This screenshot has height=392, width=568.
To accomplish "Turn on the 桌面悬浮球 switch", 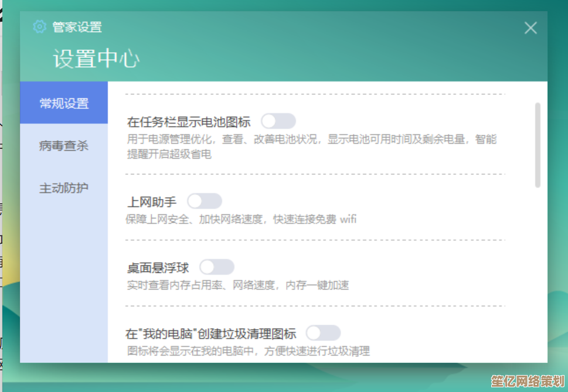I will point(217,267).
